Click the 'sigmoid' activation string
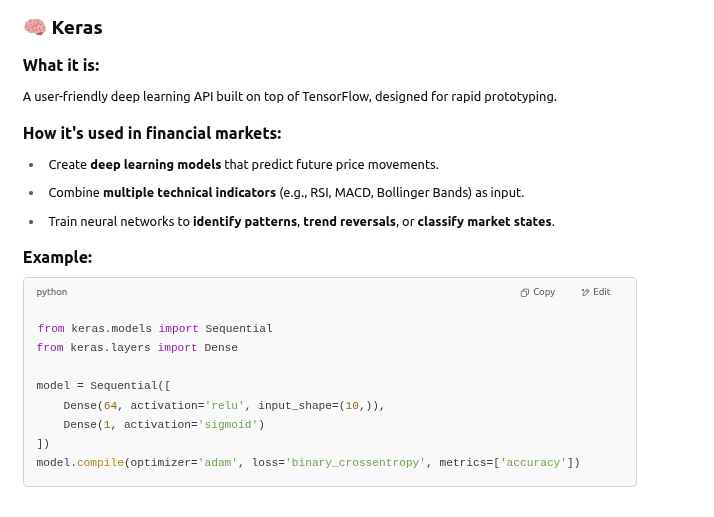 [233, 424]
